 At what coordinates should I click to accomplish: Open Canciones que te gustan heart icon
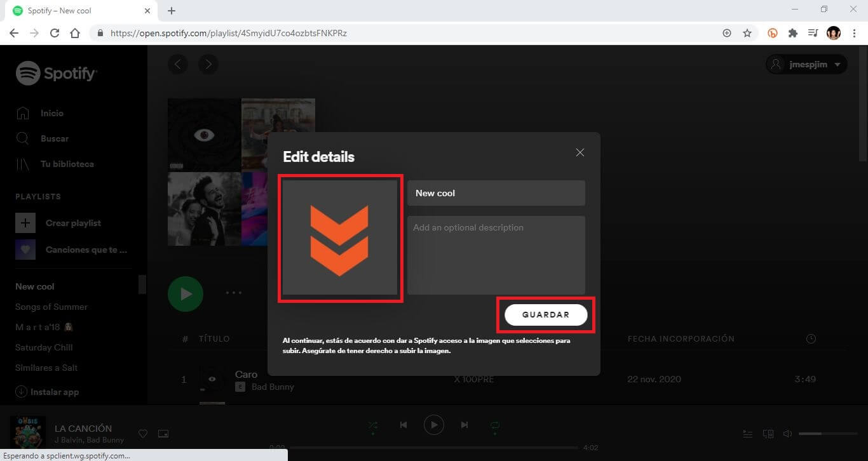[x=25, y=250]
